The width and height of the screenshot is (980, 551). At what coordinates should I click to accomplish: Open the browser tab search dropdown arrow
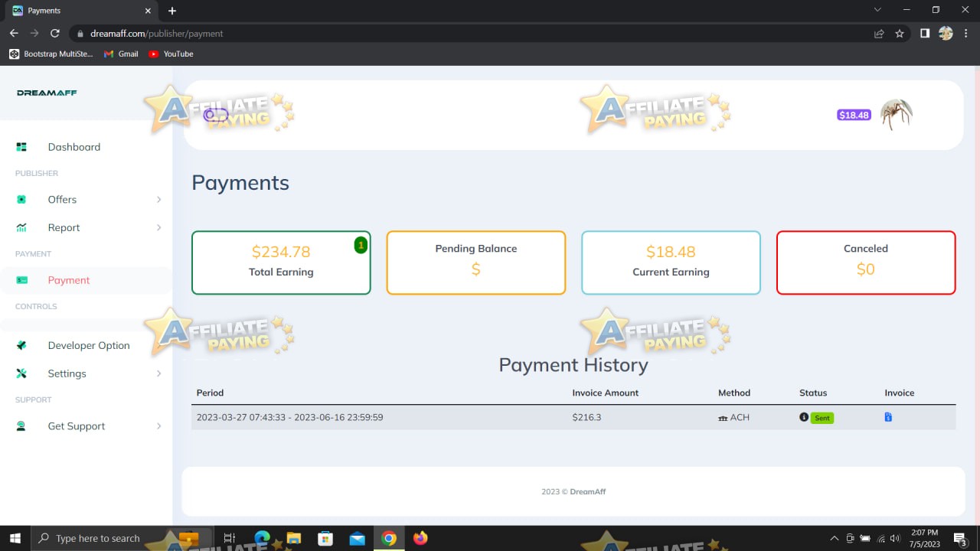(877, 10)
